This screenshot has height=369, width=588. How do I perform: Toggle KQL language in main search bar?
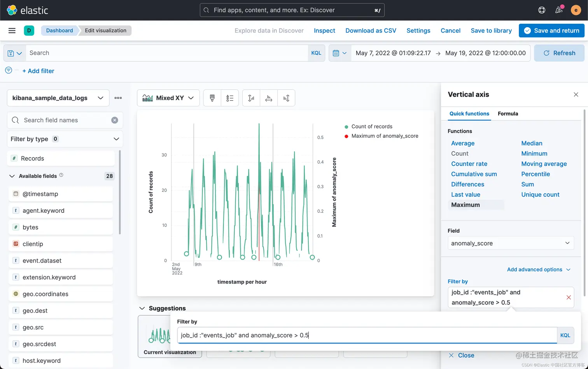pyautogui.click(x=316, y=53)
